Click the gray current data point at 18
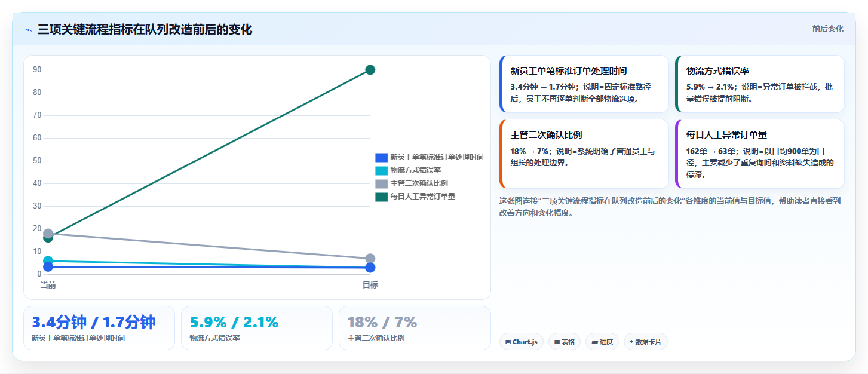The height and width of the screenshot is (374, 868). tap(48, 234)
